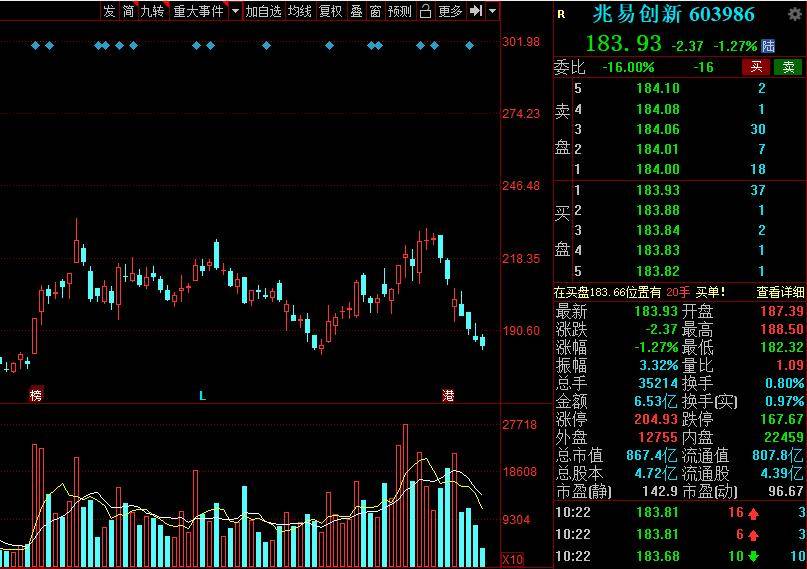Click the 外盘 value 12755
Screen dimensions: 807x569
coord(658,437)
